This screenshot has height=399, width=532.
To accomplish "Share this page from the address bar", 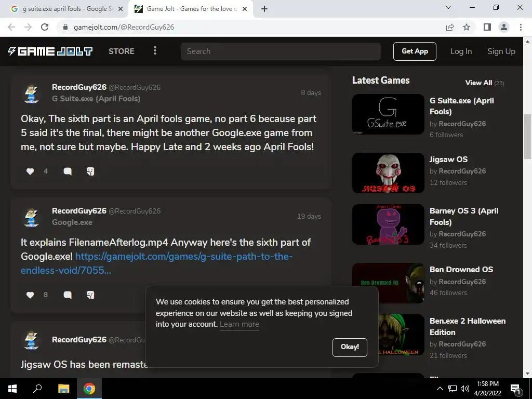I will click(450, 27).
